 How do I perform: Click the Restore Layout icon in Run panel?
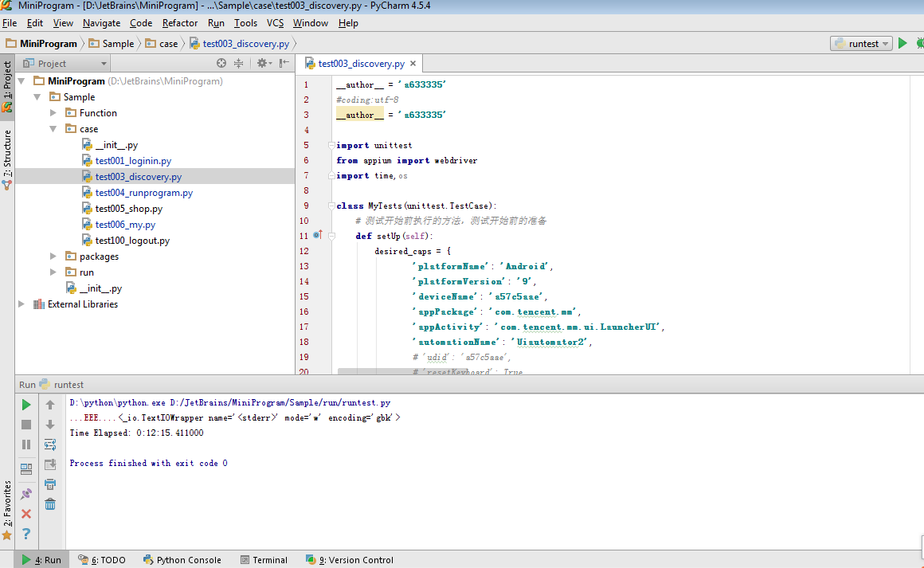pos(26,469)
